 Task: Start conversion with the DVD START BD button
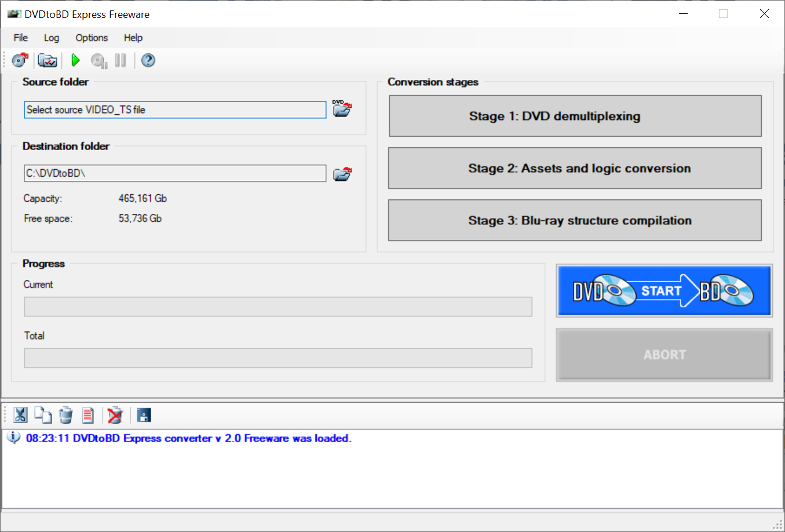[x=664, y=291]
